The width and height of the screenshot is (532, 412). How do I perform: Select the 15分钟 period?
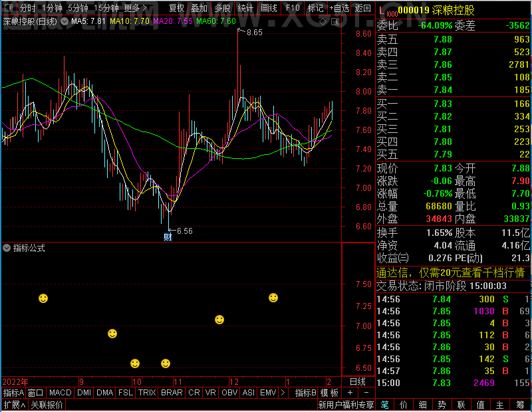tap(106, 8)
